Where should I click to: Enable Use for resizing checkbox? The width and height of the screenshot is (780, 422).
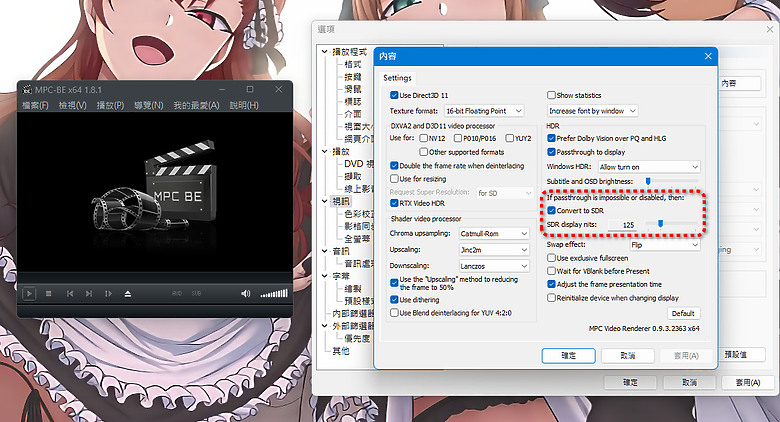pos(394,179)
